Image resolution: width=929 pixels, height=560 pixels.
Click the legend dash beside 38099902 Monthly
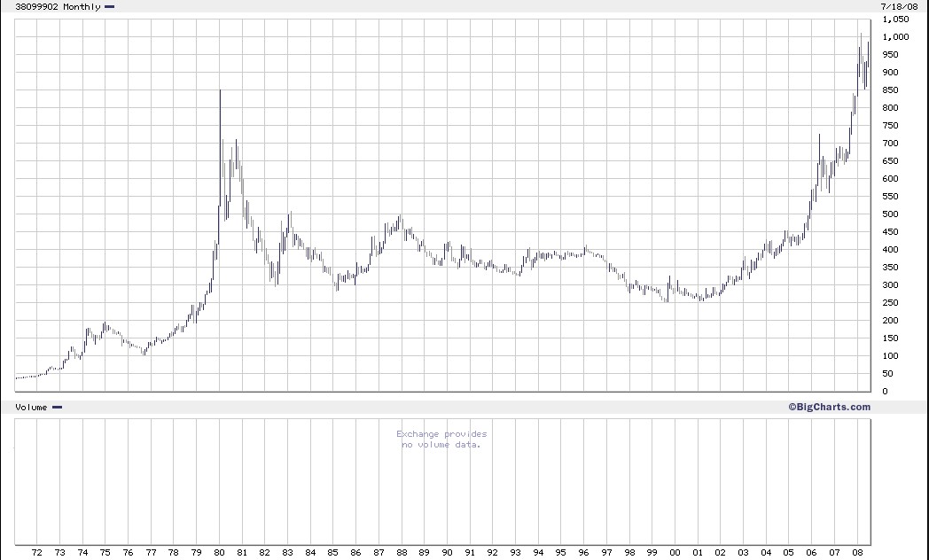click(x=109, y=6)
